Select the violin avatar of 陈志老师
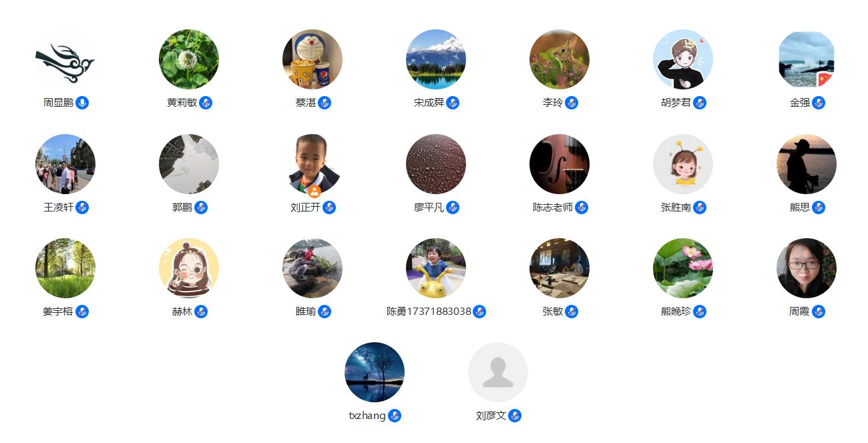Screen dimensions: 868x443 tap(560, 164)
